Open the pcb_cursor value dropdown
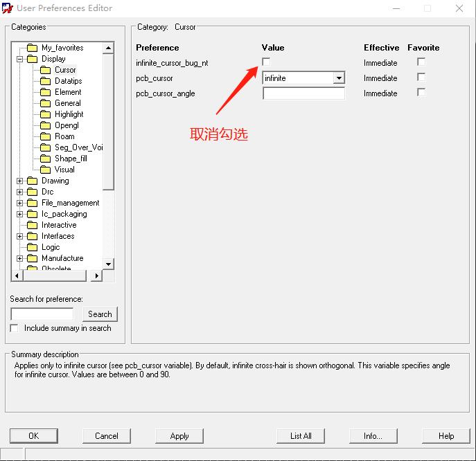The height and width of the screenshot is (461, 476). point(339,78)
